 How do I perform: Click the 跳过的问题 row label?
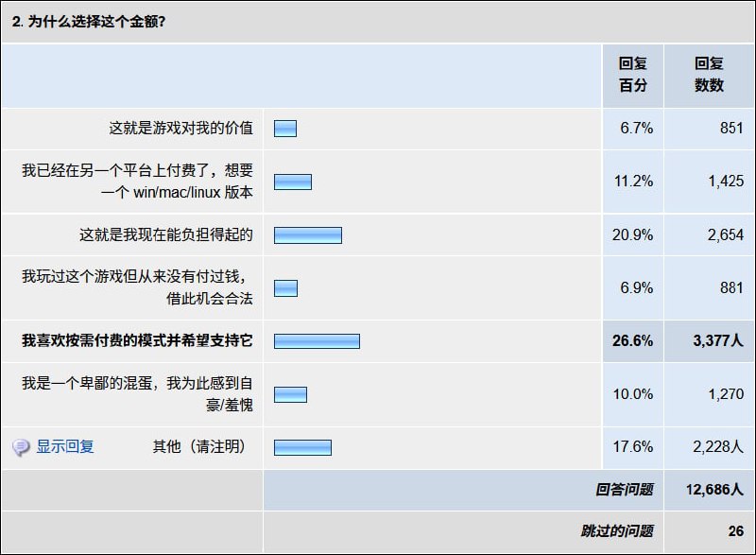coord(616,530)
